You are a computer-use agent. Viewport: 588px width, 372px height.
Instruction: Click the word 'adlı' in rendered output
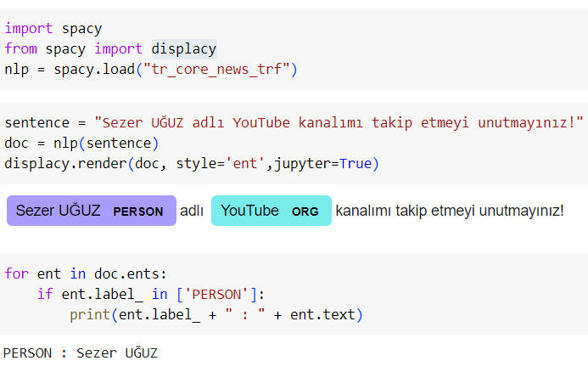tap(192, 211)
